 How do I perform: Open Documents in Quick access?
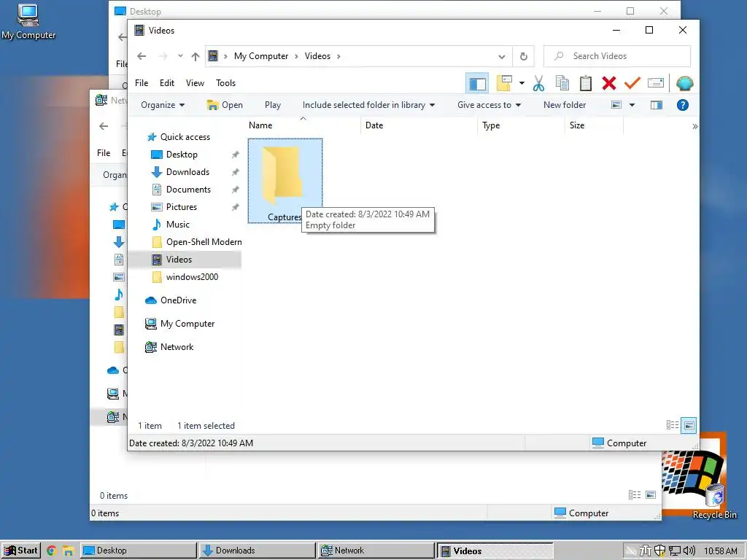point(188,190)
